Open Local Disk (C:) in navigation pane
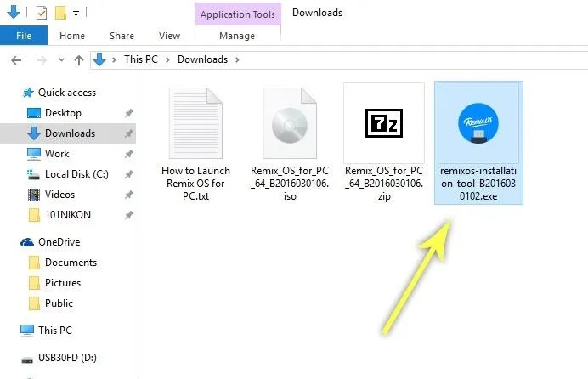The image size is (588, 379). pyautogui.click(x=76, y=174)
